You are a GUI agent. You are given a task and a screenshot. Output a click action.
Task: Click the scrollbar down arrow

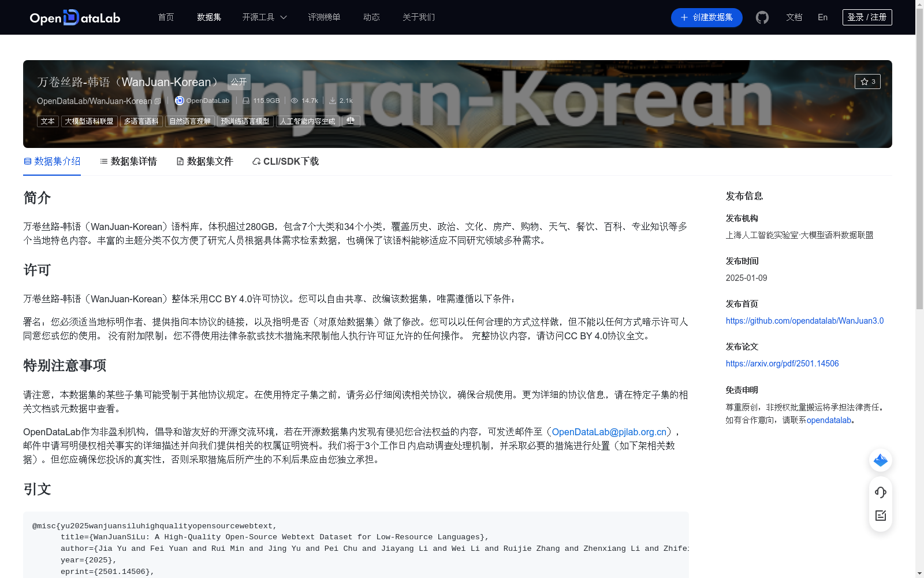(x=919, y=573)
